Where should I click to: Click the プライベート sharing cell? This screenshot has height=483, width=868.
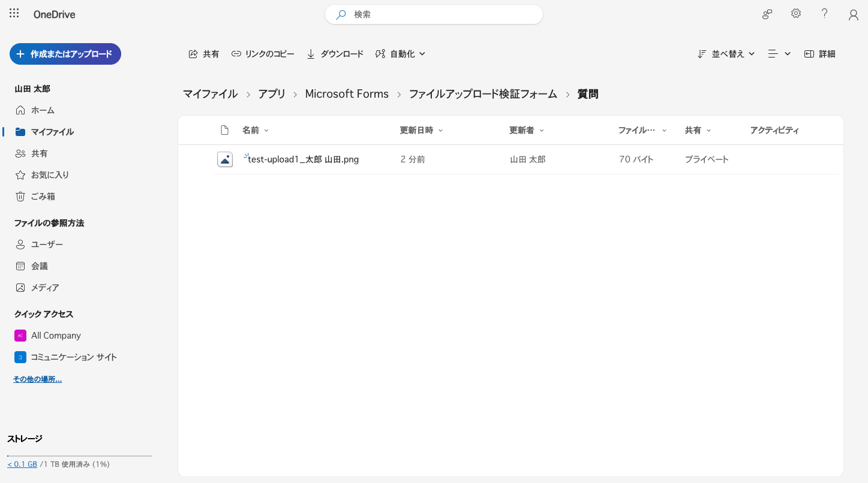click(x=707, y=159)
